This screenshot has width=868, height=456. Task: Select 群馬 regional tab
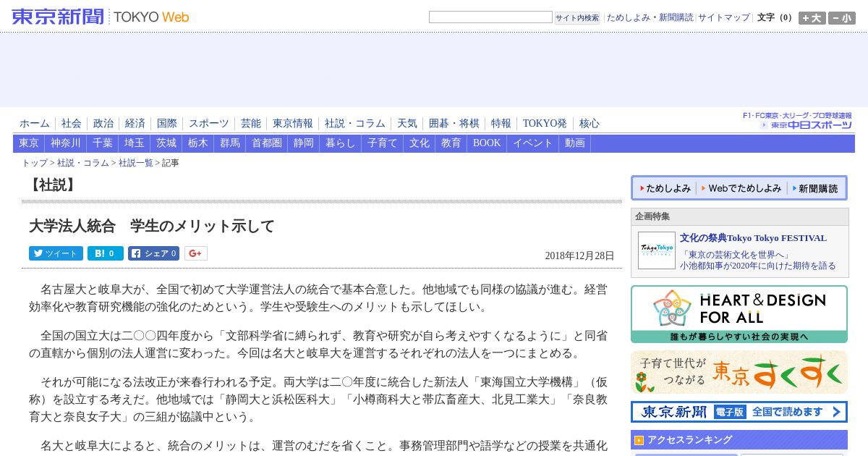coord(230,143)
